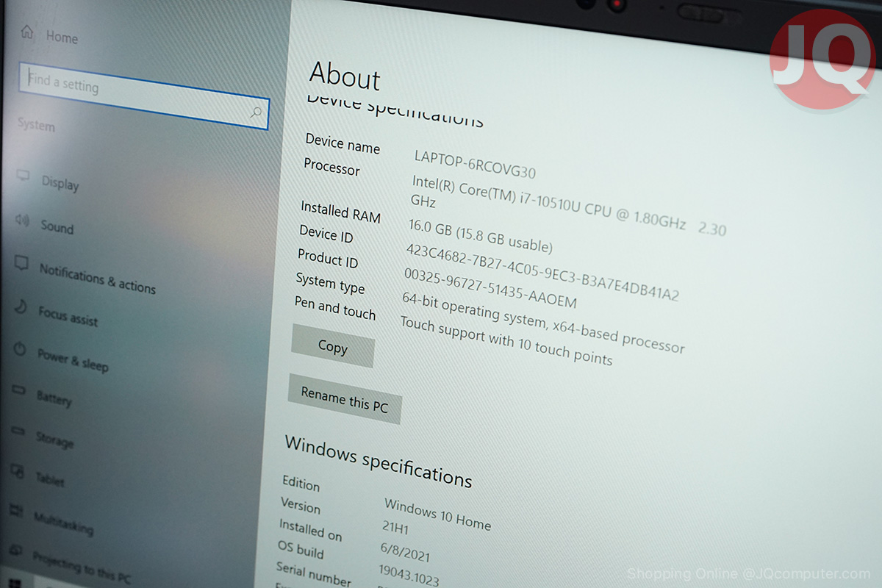Click the About page heading
The height and width of the screenshot is (588, 882).
click(345, 76)
